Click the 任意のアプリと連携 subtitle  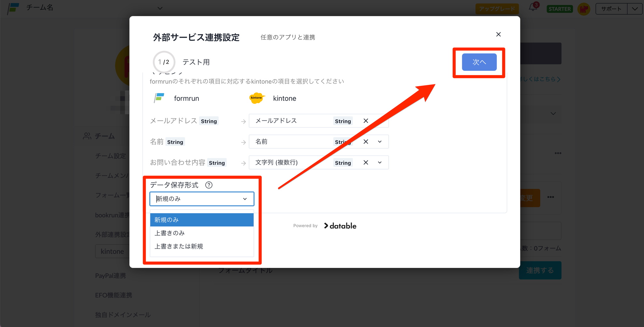[x=288, y=37]
